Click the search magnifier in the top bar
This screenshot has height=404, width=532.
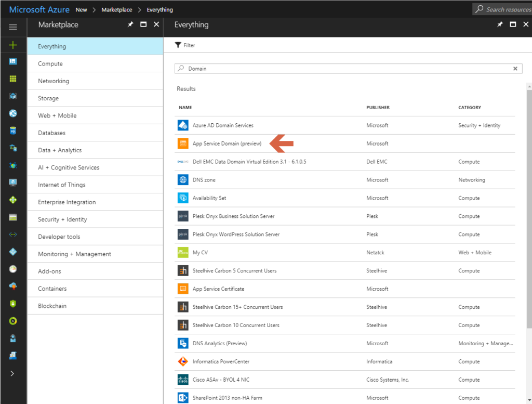(x=481, y=9)
